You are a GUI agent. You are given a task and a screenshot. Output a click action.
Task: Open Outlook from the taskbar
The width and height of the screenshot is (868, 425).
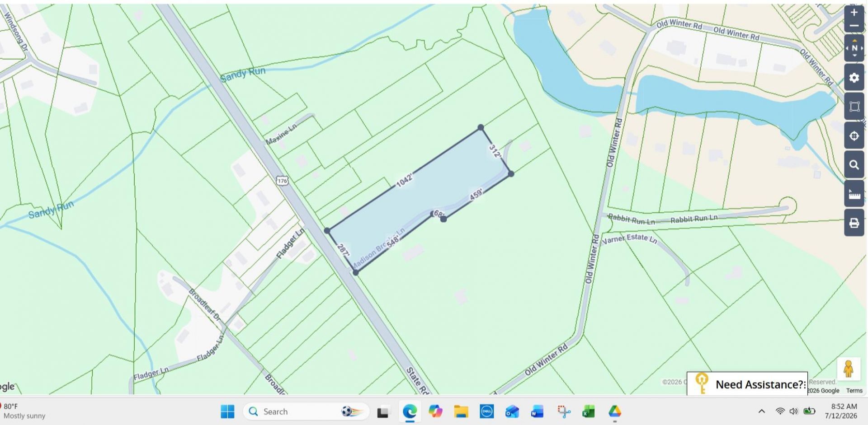pyautogui.click(x=512, y=411)
